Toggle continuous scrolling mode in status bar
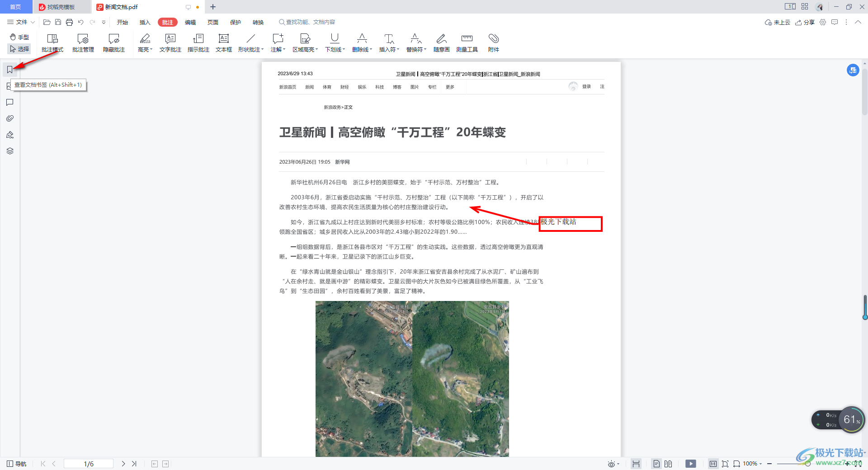Viewport: 868px width, 470px height. tap(636, 464)
